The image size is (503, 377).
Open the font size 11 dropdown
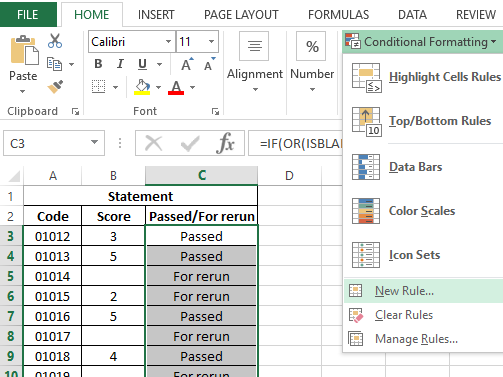click(x=211, y=41)
